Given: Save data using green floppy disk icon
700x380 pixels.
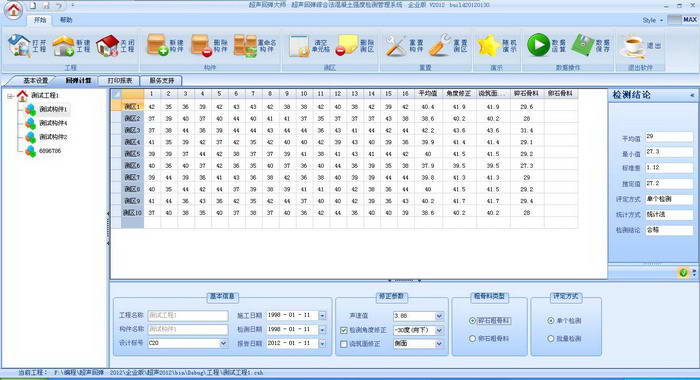Looking at the screenshot, I should click(x=583, y=45).
